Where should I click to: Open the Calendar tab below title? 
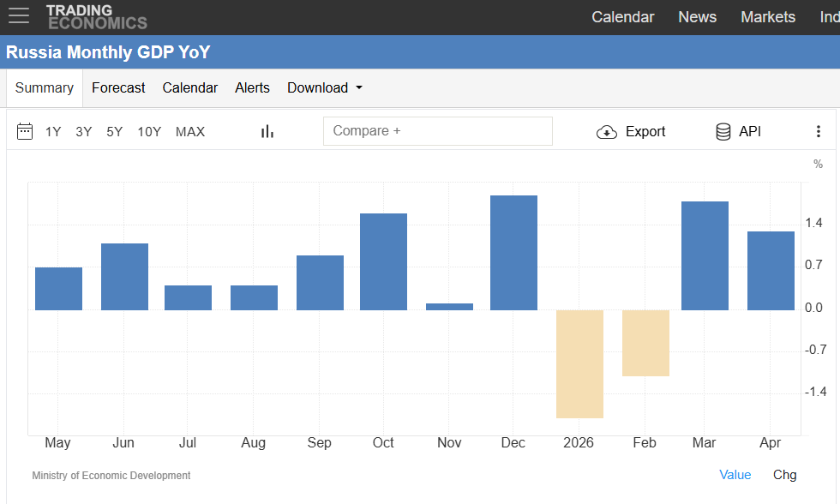(x=190, y=87)
